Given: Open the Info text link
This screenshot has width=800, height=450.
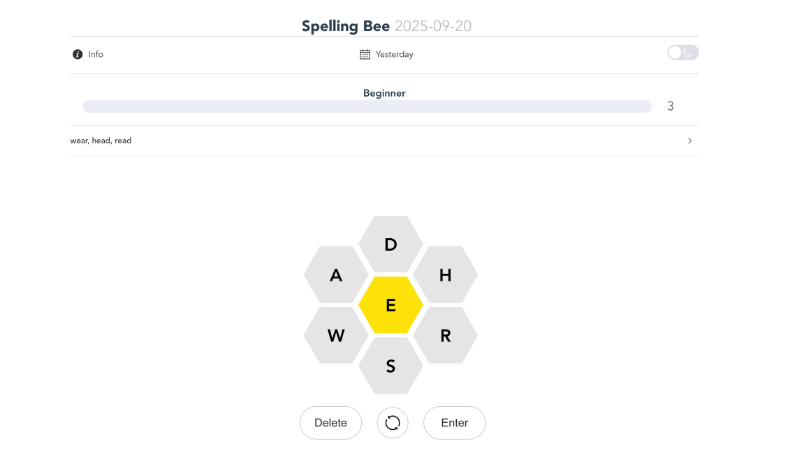Looking at the screenshot, I should (x=95, y=54).
